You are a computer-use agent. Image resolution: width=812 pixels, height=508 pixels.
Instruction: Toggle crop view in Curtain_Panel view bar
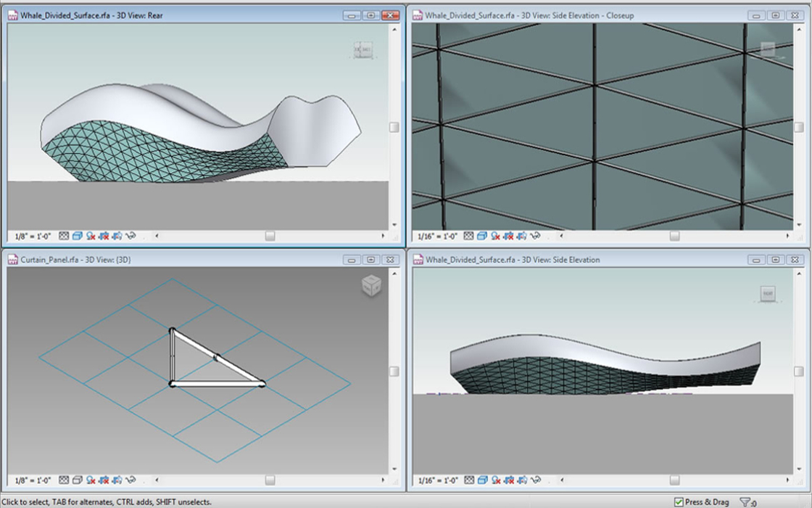point(104,480)
